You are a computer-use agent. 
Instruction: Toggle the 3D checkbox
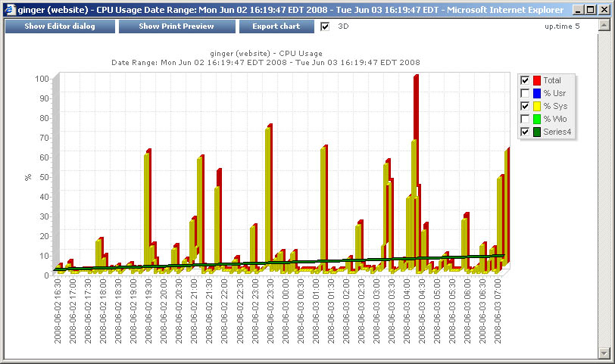coord(325,26)
